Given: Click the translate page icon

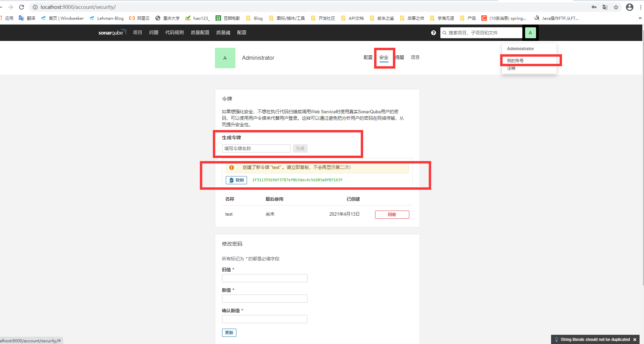Looking at the screenshot, I should (x=605, y=7).
